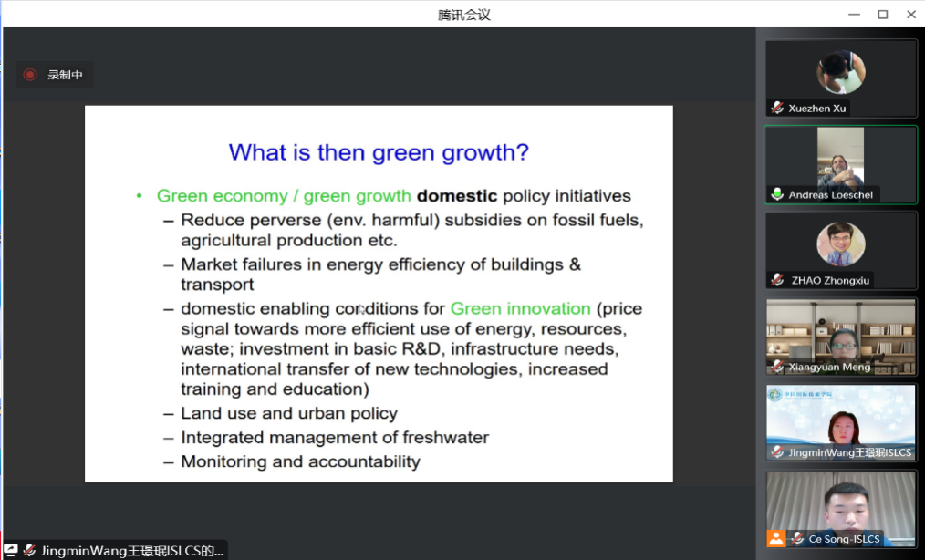Click the screen share icon at bottom left

pos(11,550)
